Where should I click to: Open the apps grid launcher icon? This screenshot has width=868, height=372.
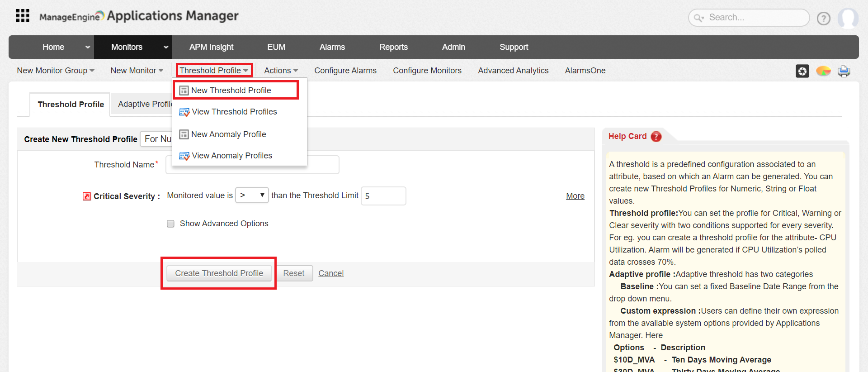point(23,15)
